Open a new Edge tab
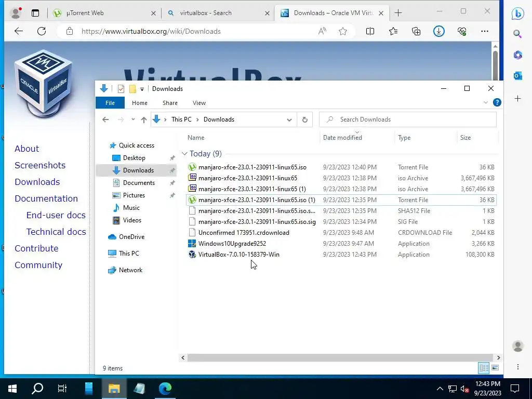The width and height of the screenshot is (532, 399). 398,13
